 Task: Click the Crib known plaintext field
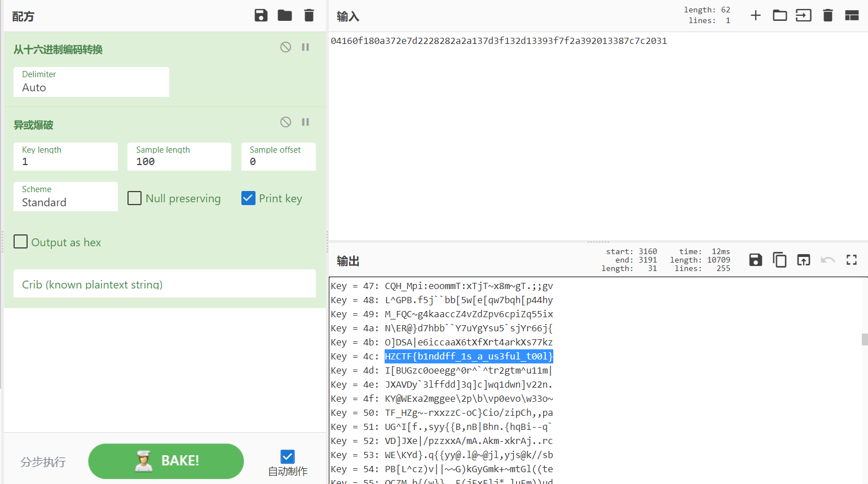coord(164,284)
